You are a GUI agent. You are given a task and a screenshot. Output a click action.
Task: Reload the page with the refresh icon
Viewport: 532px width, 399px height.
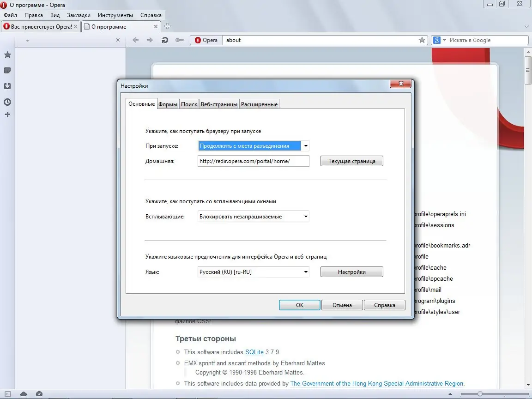165,40
